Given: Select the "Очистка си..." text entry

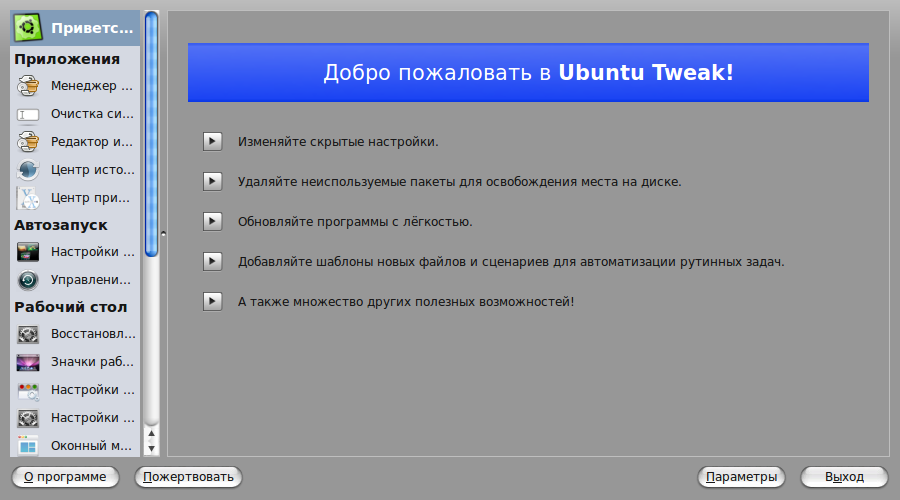Looking at the screenshot, I should coord(92,114).
